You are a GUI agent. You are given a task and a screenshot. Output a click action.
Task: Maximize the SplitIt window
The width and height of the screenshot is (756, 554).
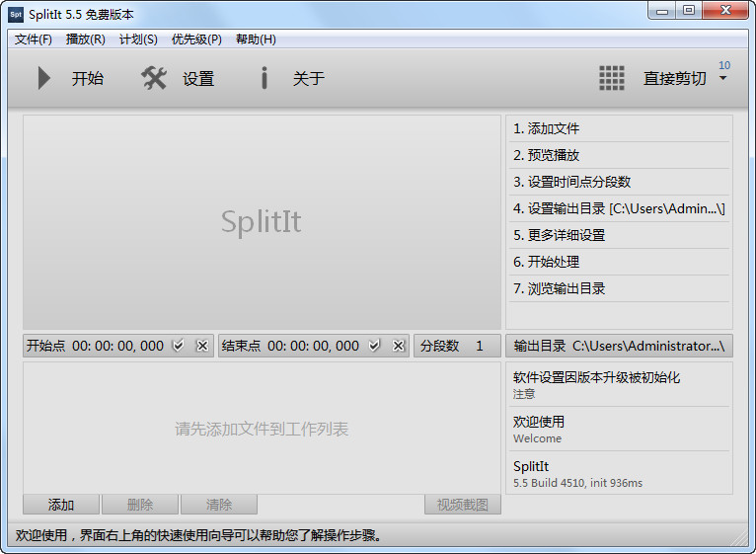pyautogui.click(x=689, y=11)
